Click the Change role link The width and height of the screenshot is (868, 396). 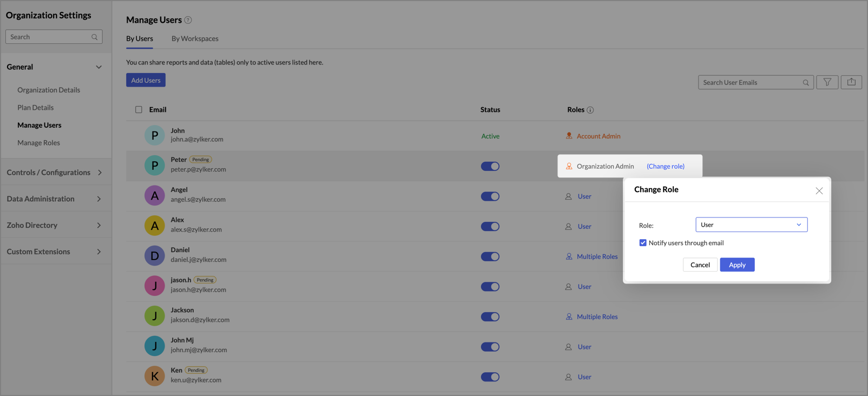click(666, 166)
